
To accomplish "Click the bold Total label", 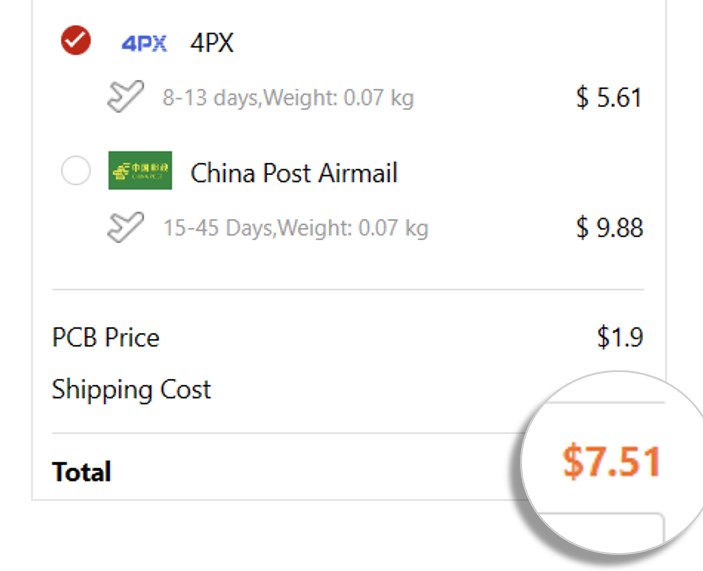I will point(81,472).
